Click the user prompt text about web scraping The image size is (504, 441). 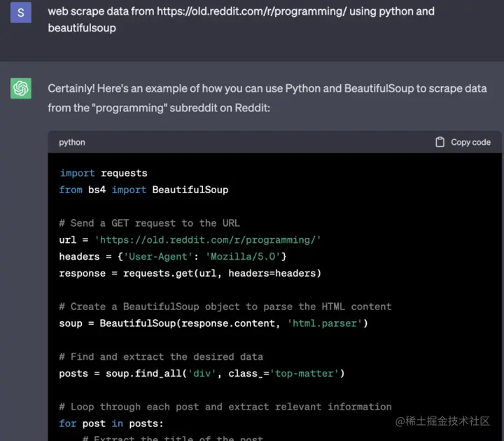tap(241, 20)
